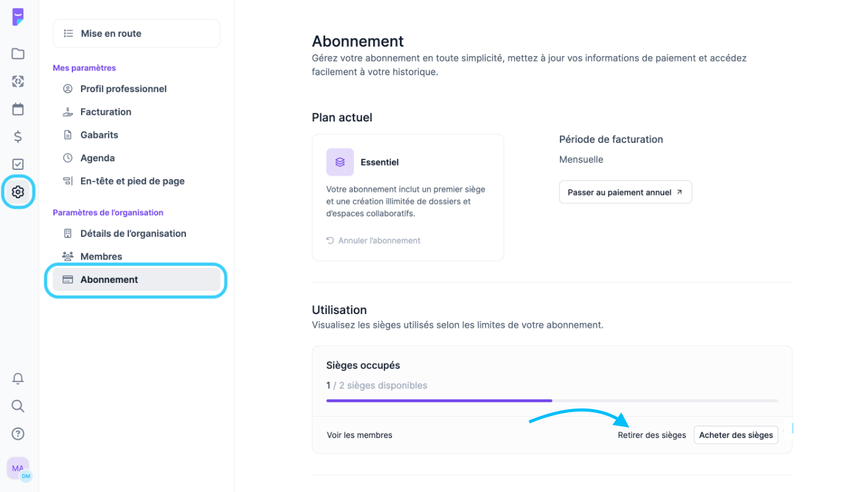This screenshot has width=868, height=492.
Task: Select En-tête et pied de page
Action: (x=132, y=181)
